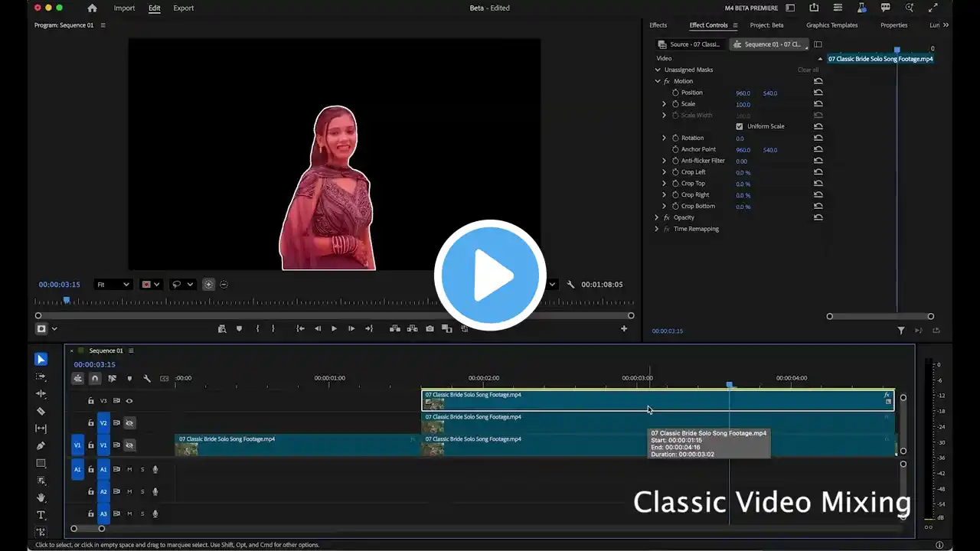Select the Slip tool
The width and height of the screenshot is (980, 551).
(41, 429)
